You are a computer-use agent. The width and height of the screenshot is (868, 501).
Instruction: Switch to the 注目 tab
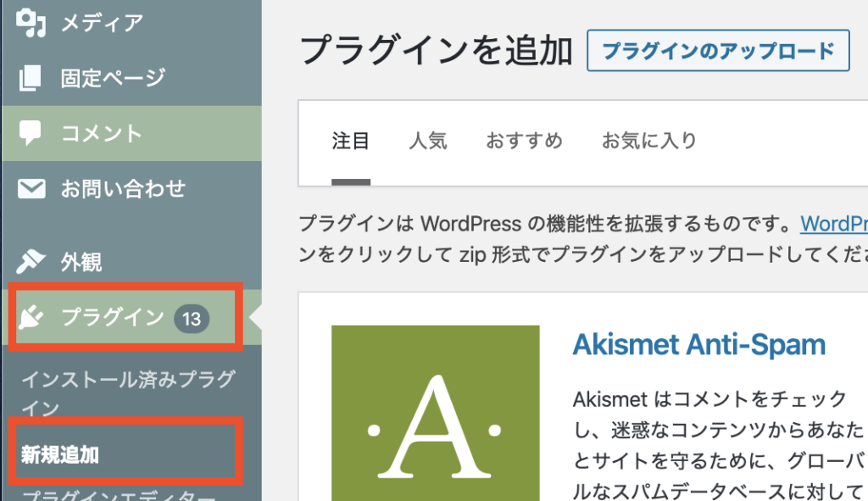(x=350, y=141)
